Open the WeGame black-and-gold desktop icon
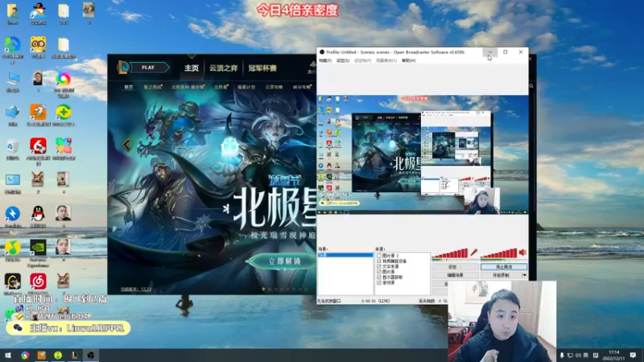 (x=13, y=282)
